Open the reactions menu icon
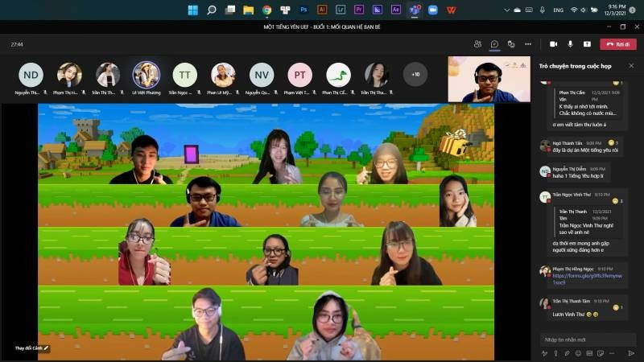 pos(511,44)
